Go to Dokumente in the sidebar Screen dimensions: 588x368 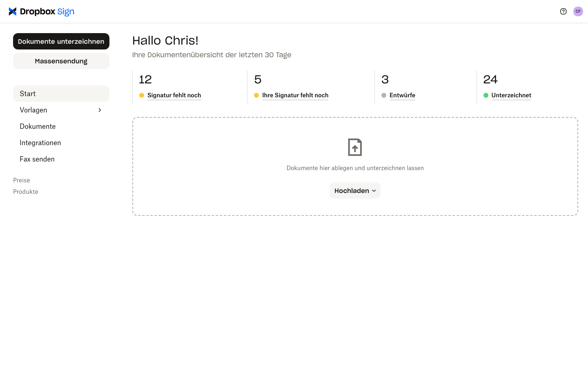click(x=38, y=126)
